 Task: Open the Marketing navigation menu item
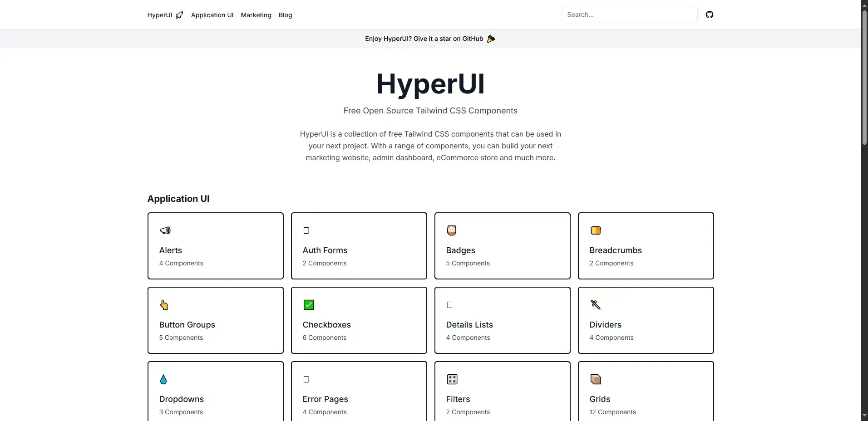(x=256, y=15)
